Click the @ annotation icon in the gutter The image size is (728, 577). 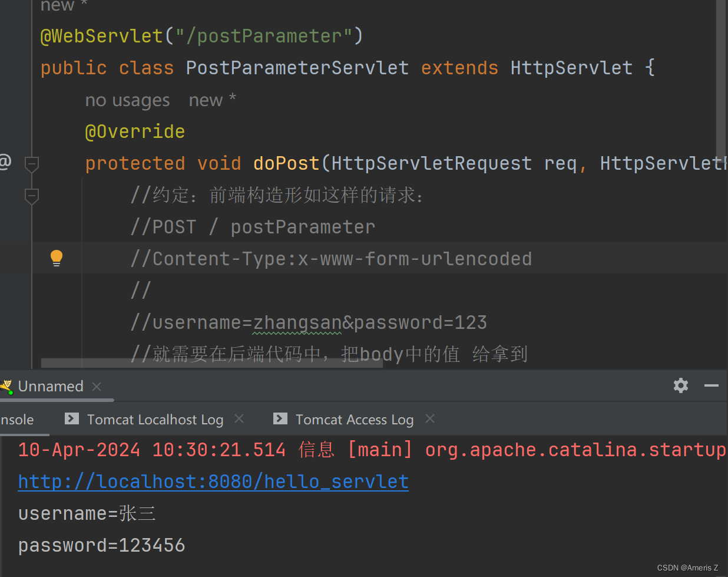click(5, 163)
